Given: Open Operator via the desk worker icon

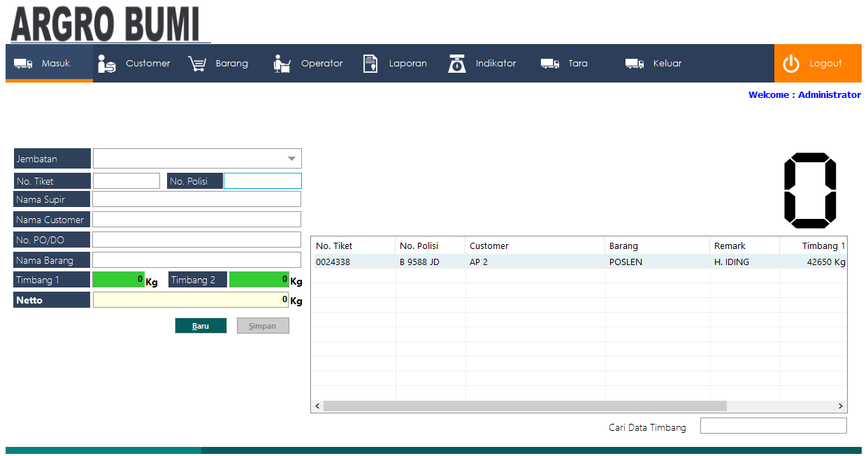Looking at the screenshot, I should [282, 64].
